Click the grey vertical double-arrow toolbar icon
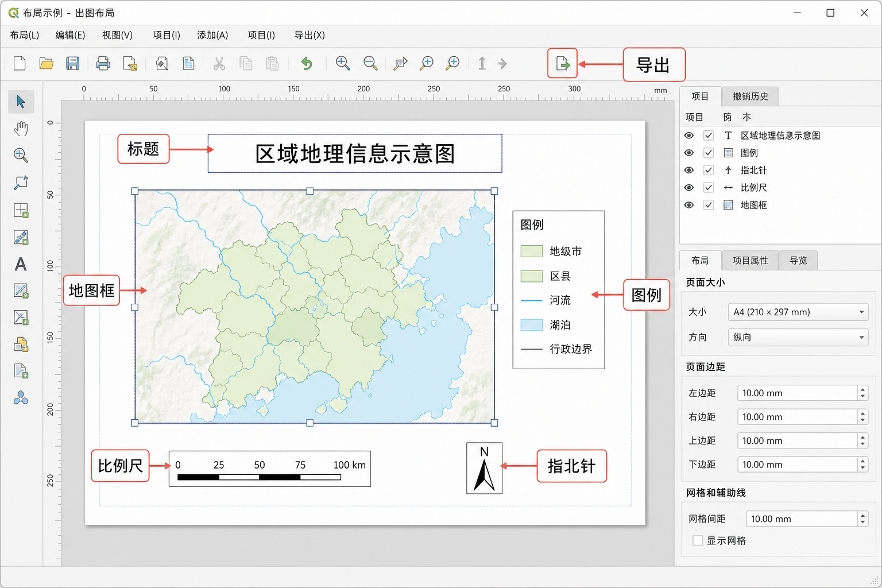 (x=482, y=63)
